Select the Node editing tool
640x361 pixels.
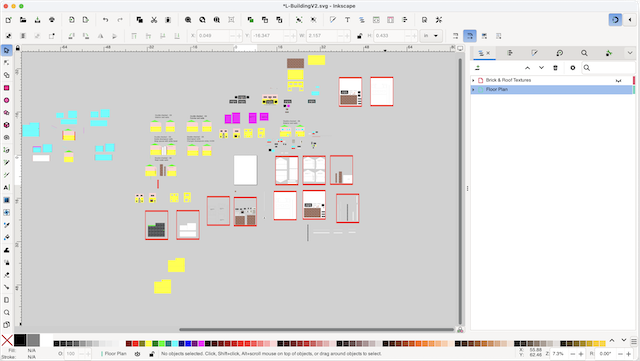(7, 63)
